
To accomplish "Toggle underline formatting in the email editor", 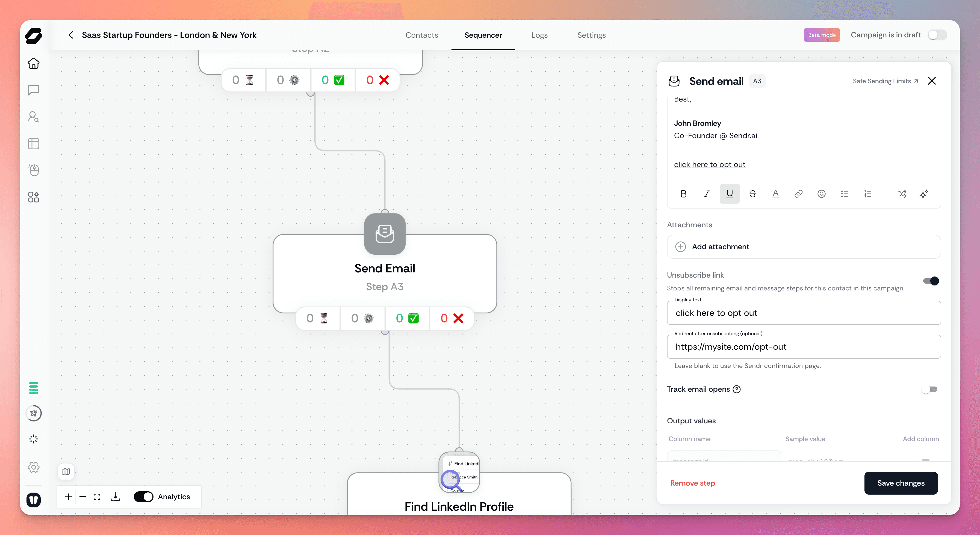I will pos(730,194).
